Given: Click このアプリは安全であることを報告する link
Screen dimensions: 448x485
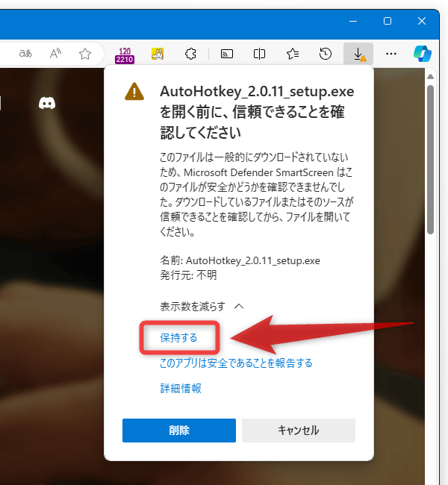Looking at the screenshot, I should click(236, 363).
